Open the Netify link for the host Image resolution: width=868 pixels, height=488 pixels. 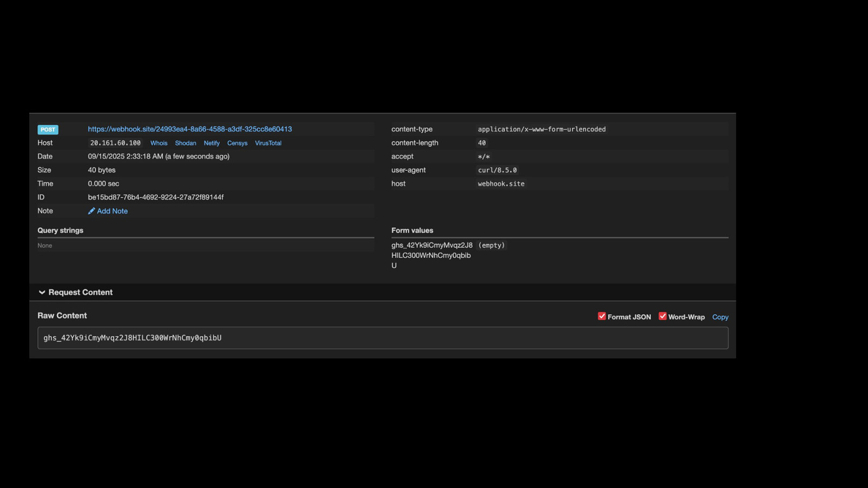tap(212, 143)
